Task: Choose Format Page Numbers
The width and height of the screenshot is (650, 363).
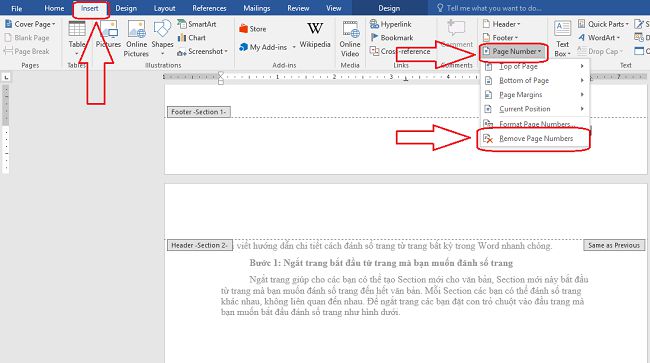Action: (x=535, y=124)
